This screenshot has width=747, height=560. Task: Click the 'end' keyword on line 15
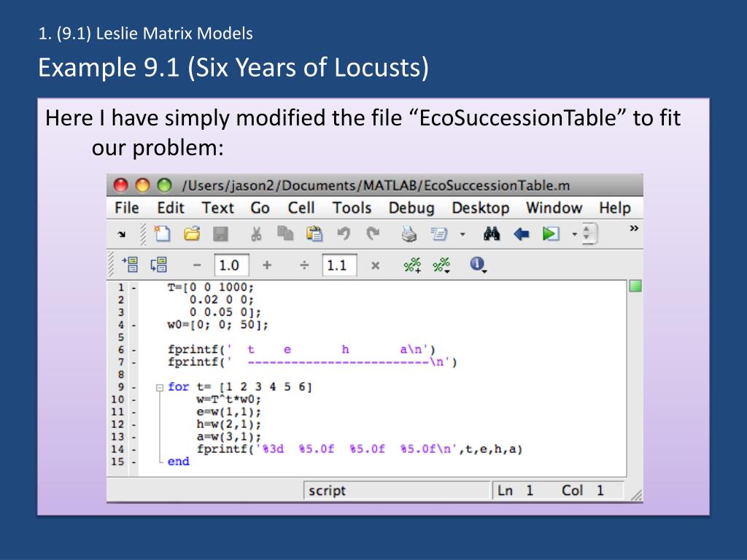[178, 462]
